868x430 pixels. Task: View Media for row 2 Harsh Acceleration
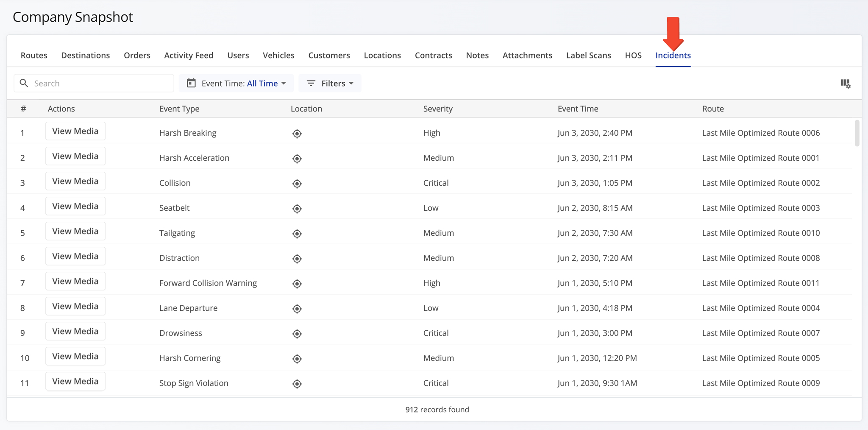tap(75, 156)
